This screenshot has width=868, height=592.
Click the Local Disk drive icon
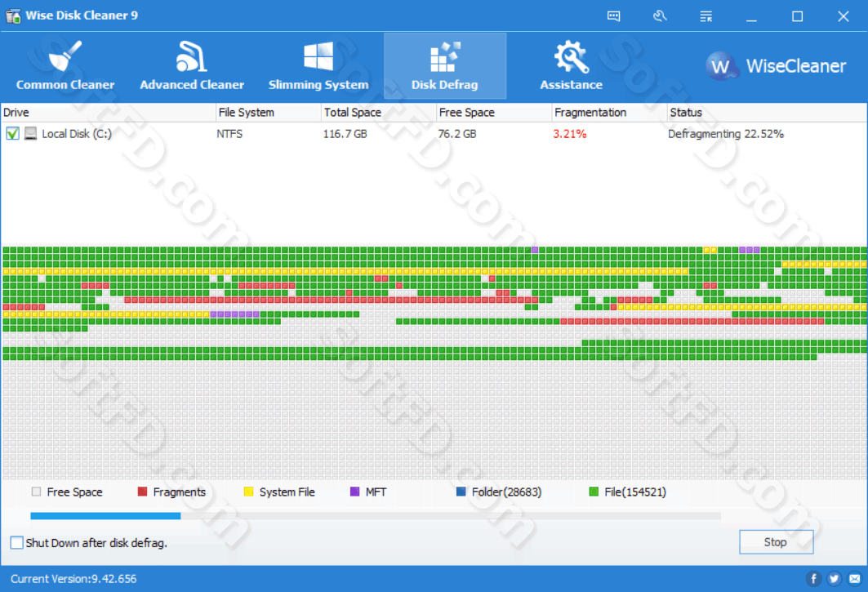31,133
